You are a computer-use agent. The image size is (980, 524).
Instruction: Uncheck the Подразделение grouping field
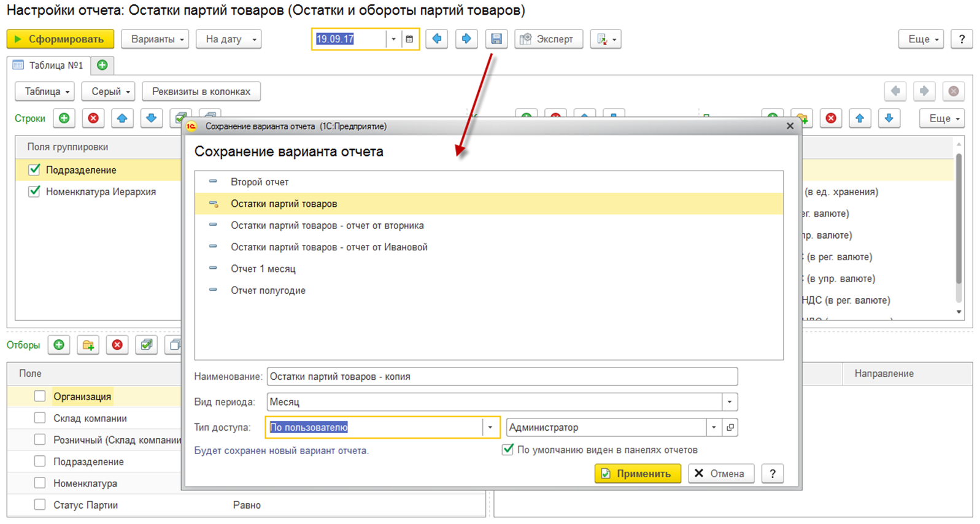coord(34,170)
